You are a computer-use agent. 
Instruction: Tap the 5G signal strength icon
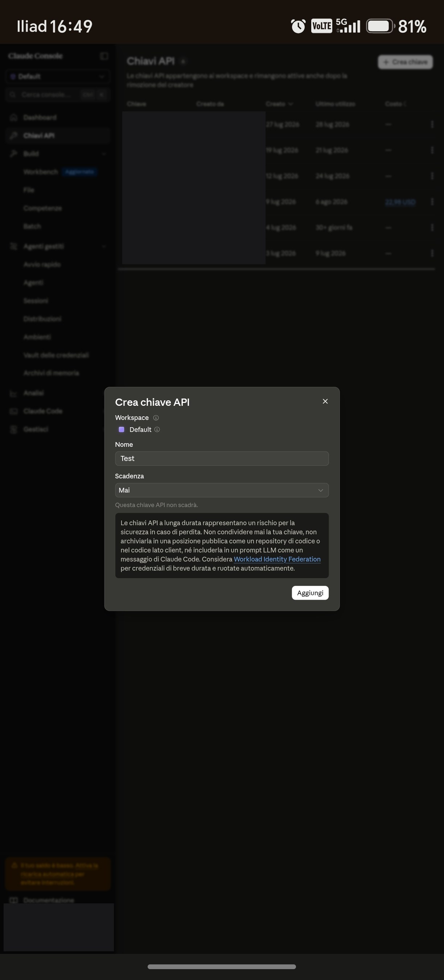[x=348, y=26]
